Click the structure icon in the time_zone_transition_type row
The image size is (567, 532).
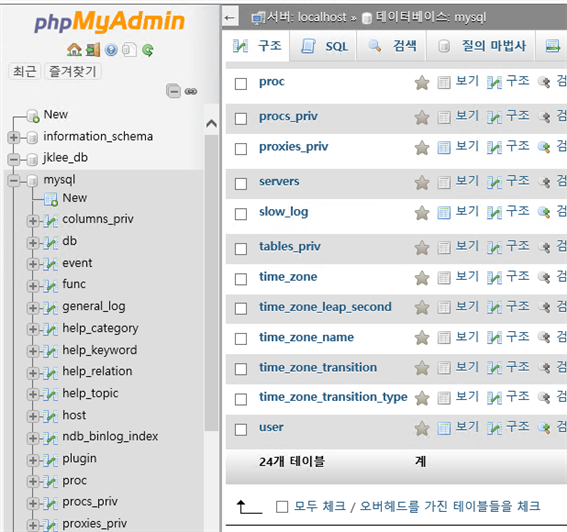494,398
